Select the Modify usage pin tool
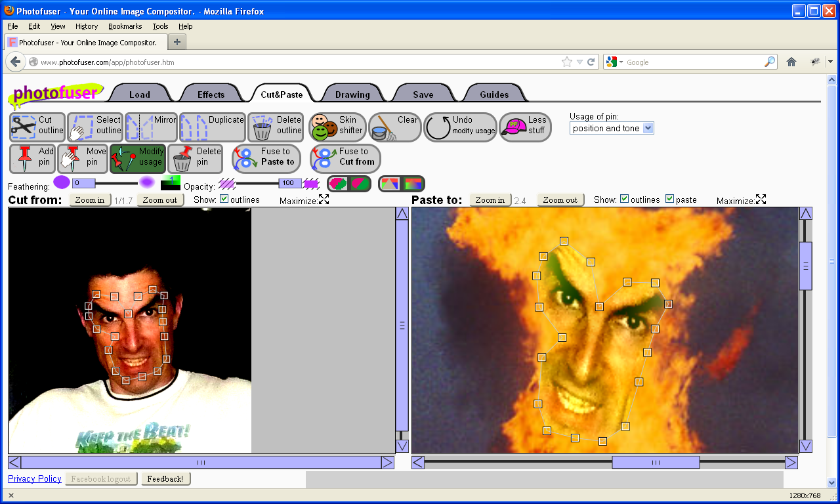The height and width of the screenshot is (504, 840). [x=138, y=159]
